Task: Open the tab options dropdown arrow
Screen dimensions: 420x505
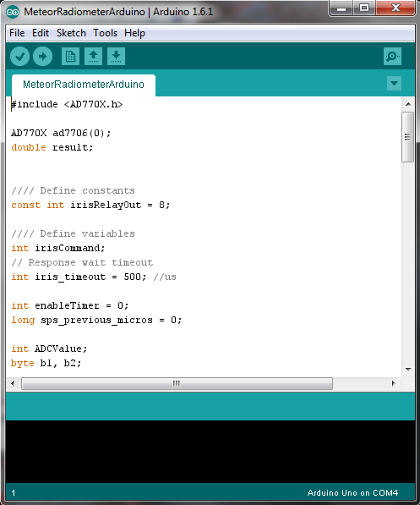Action: pyautogui.click(x=394, y=84)
